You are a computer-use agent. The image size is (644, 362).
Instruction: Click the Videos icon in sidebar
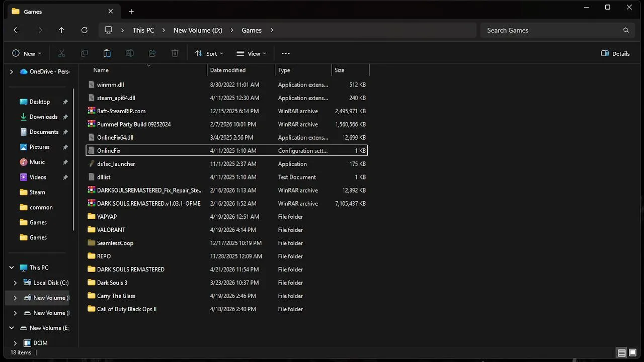(x=23, y=177)
